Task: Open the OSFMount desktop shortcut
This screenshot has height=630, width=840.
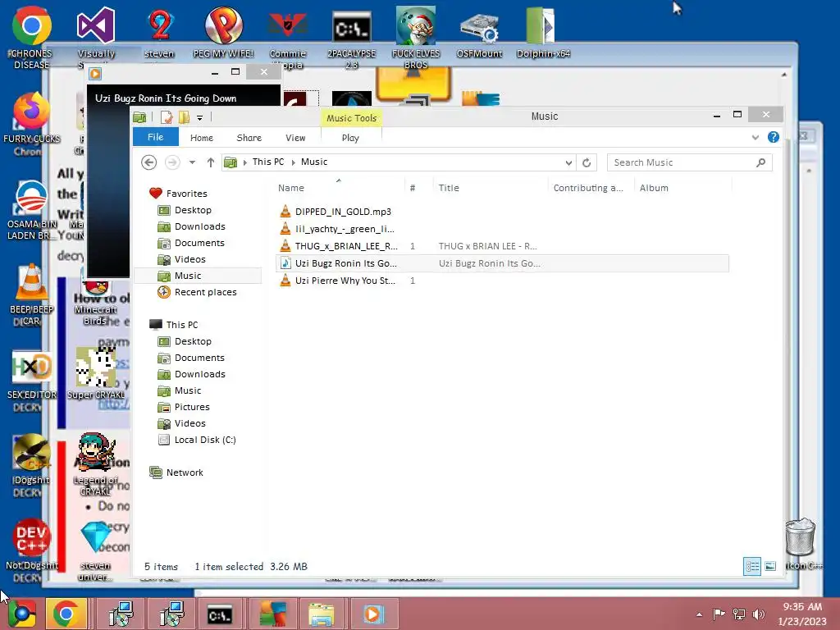Action: [479, 27]
